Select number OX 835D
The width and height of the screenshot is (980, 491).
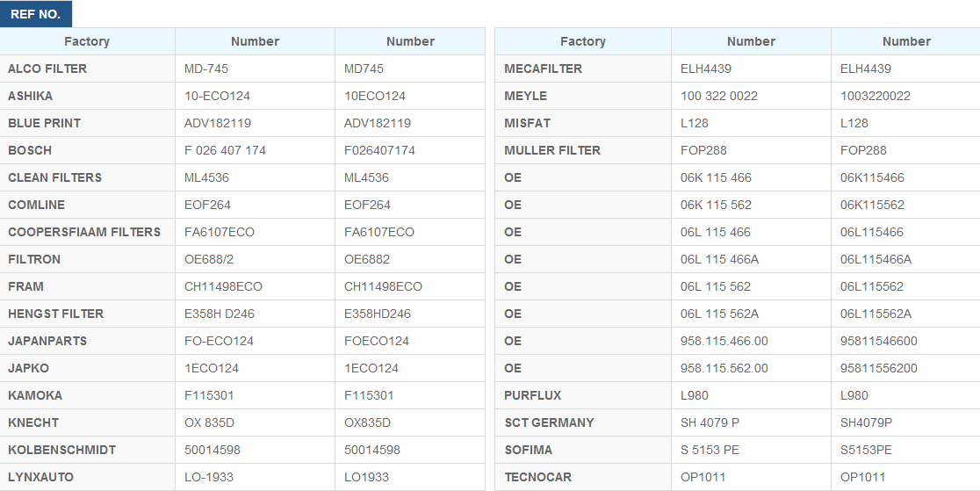[209, 422]
